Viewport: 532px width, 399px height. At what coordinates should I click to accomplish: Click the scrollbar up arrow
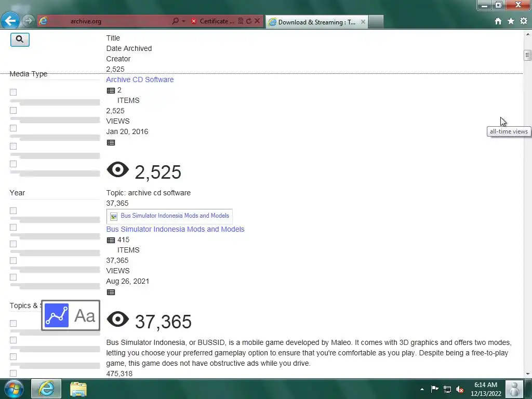click(x=528, y=34)
